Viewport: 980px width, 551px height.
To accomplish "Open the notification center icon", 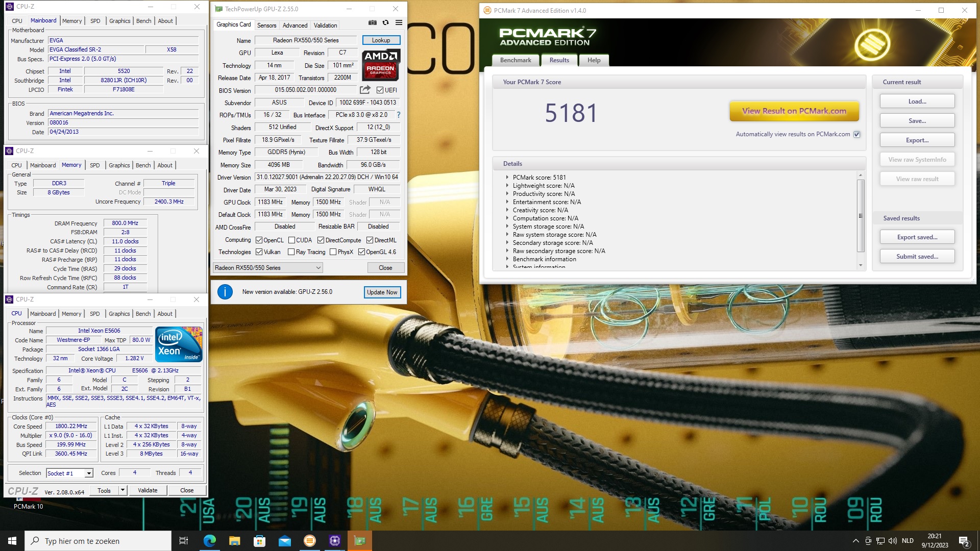I will (964, 541).
